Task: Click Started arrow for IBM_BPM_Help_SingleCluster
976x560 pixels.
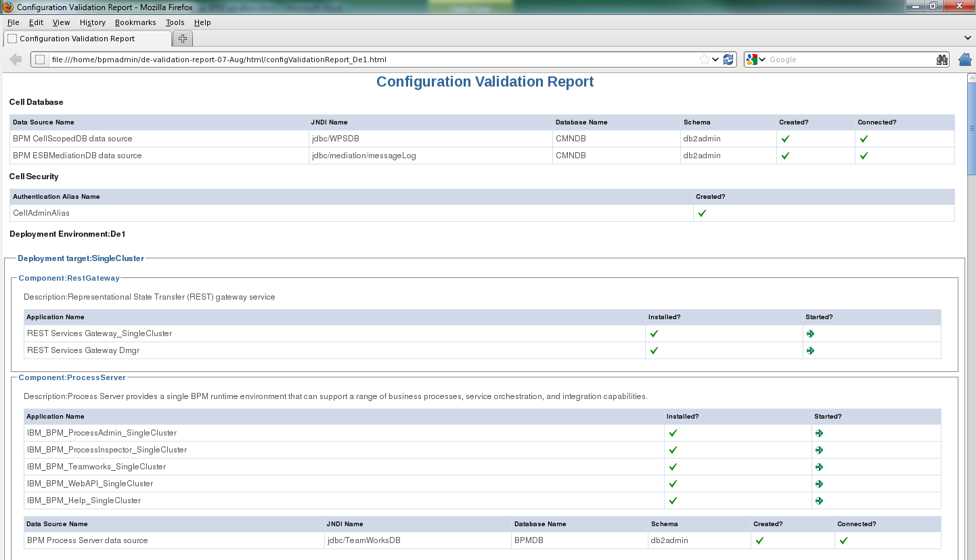Action: coord(819,500)
